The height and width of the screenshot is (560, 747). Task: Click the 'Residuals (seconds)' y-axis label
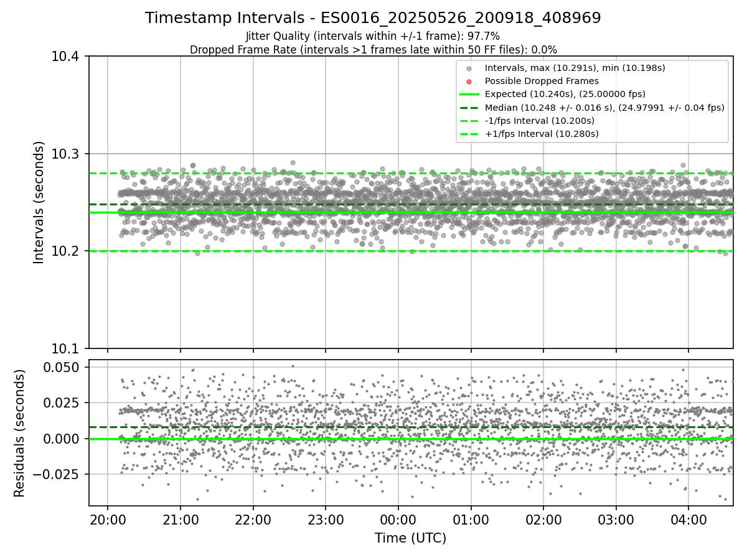pyautogui.click(x=20, y=433)
